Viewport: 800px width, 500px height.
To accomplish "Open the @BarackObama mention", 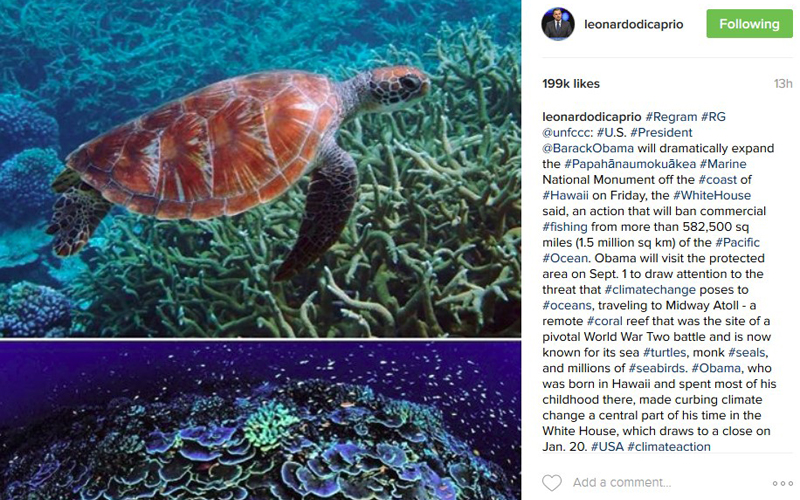I will tap(588, 148).
